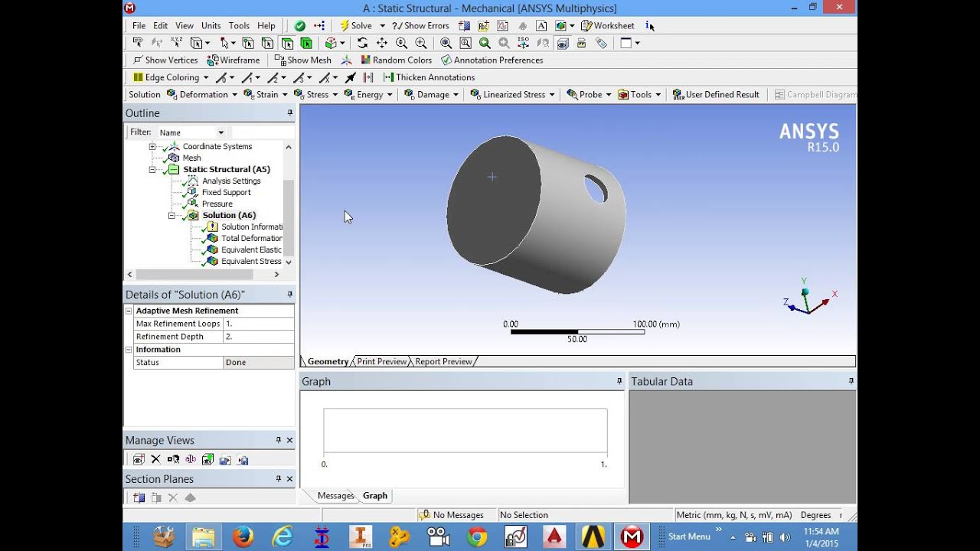Toggle Thicken Annotations
Viewport: 980px width, 551px height.
pyautogui.click(x=429, y=77)
